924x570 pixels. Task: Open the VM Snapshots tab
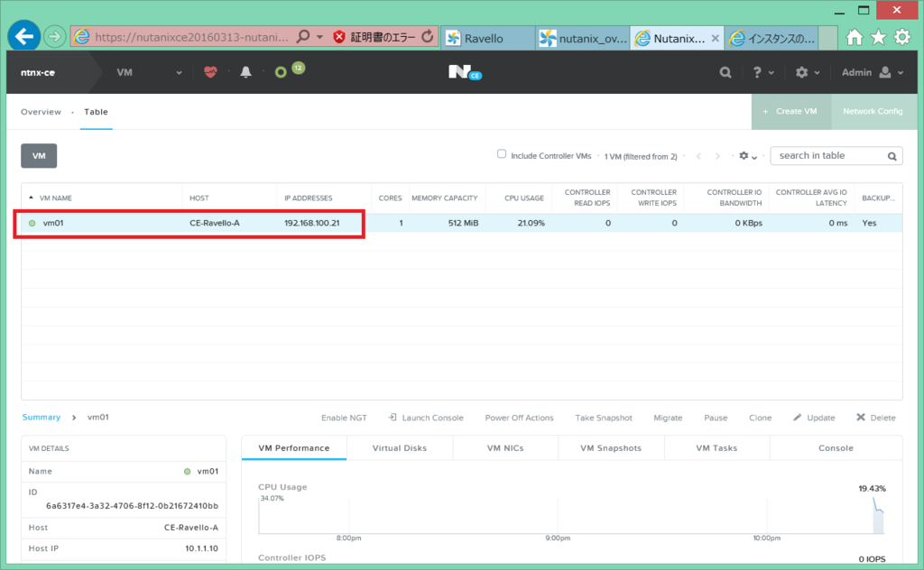coord(611,448)
